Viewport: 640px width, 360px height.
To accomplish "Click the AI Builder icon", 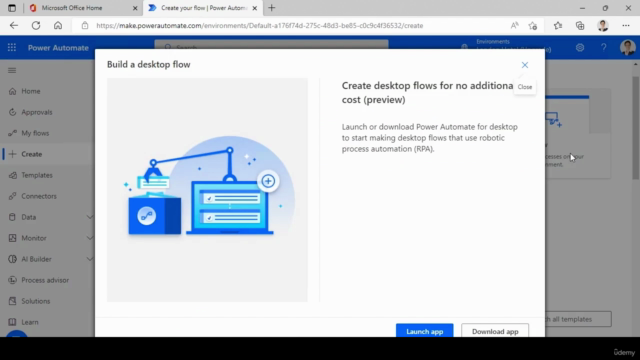I will coord(12,259).
